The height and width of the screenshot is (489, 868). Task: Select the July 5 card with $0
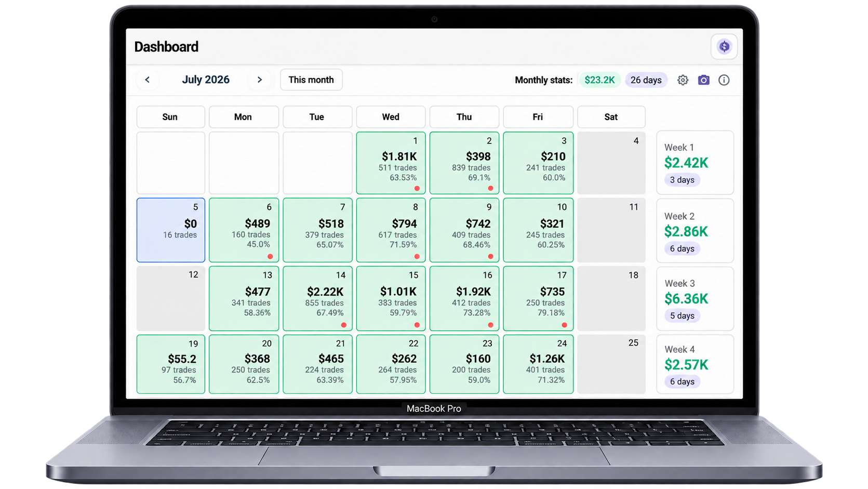point(171,230)
